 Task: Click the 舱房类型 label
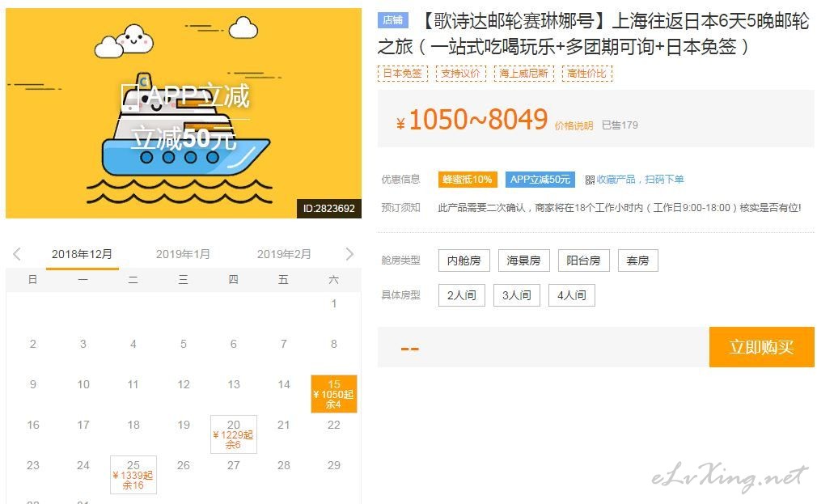click(400, 260)
